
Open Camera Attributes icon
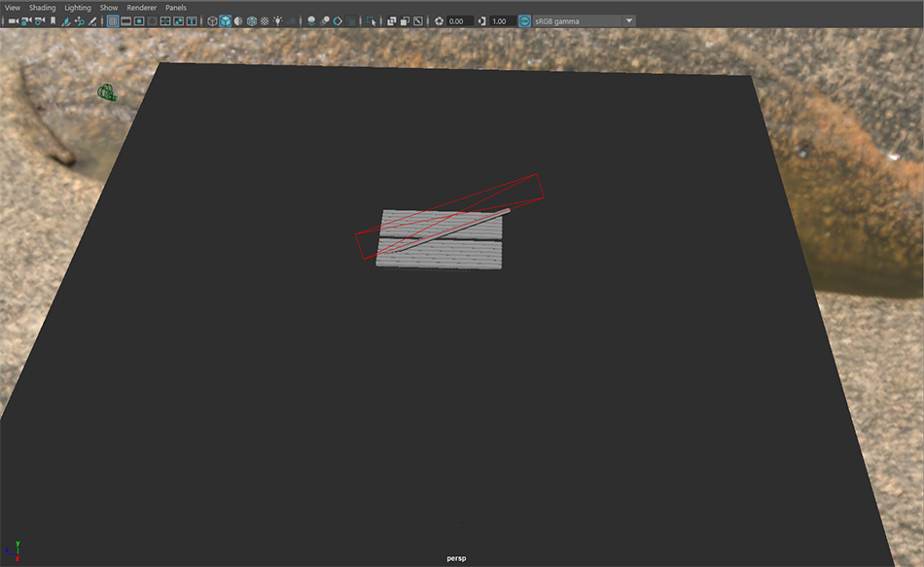[x=40, y=21]
